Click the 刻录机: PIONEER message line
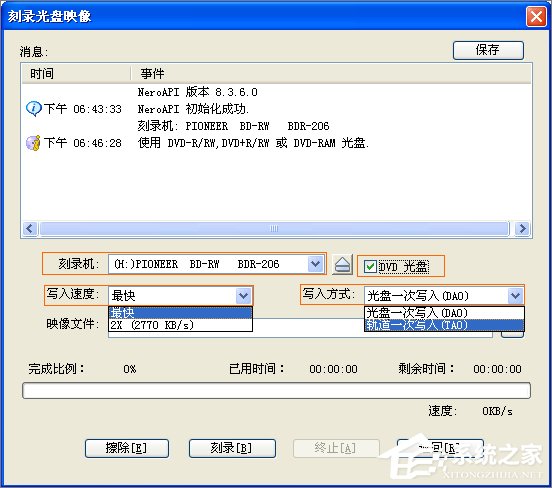Screen dimensions: 552x488 coord(233,126)
